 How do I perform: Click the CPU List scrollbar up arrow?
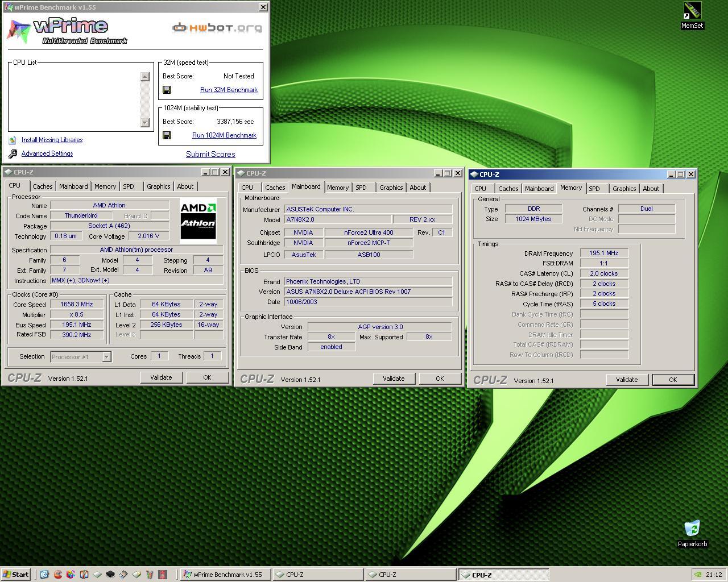[145, 77]
